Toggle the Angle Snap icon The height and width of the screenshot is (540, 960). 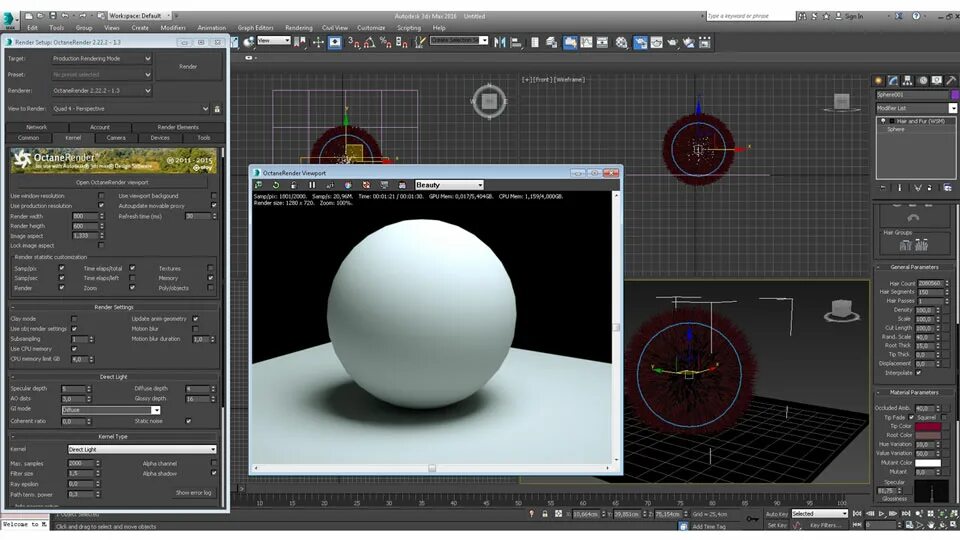pyautogui.click(x=369, y=42)
